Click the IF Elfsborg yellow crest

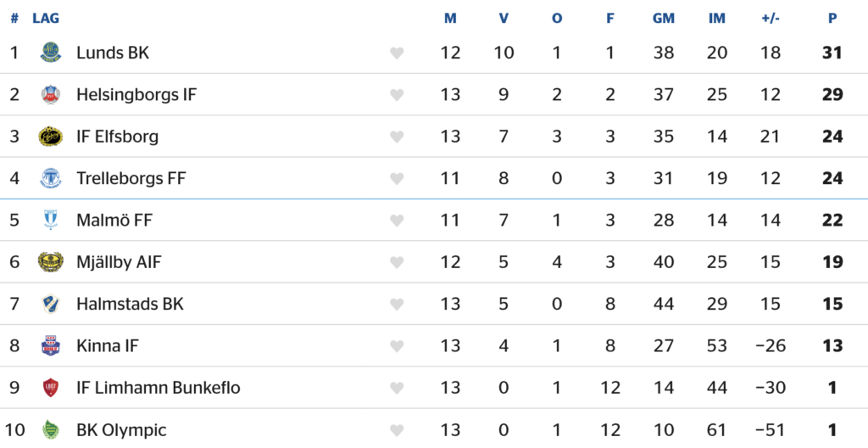(51, 137)
